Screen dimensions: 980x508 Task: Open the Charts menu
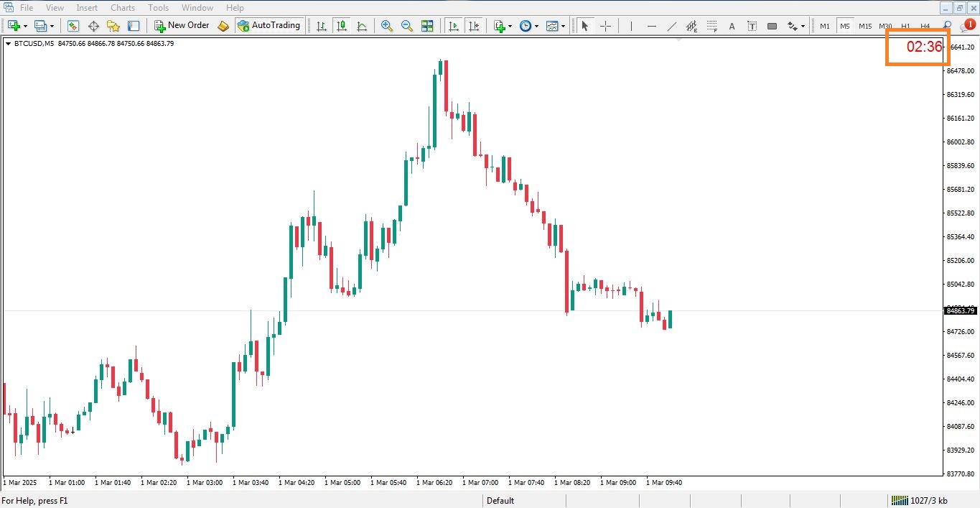coord(123,8)
